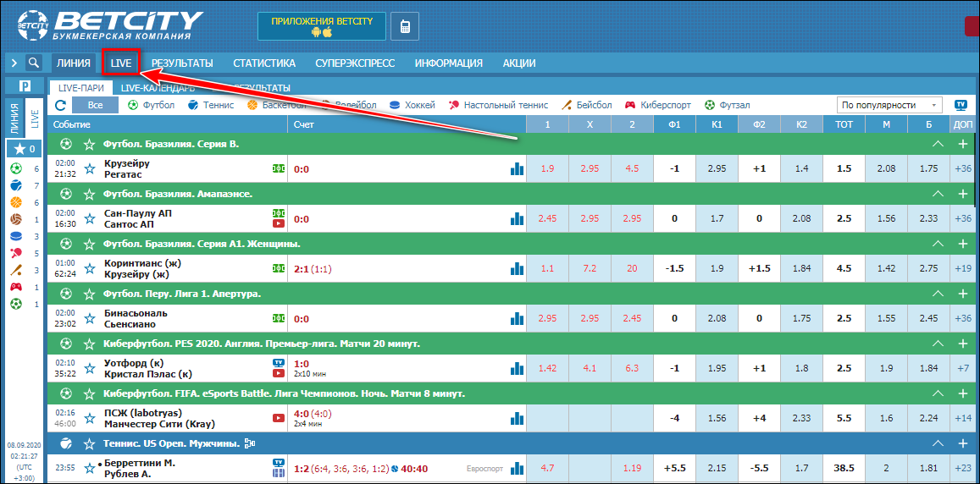
Task: Open the РЕЗУЛЬТАТЫ menu item
Action: 182,63
